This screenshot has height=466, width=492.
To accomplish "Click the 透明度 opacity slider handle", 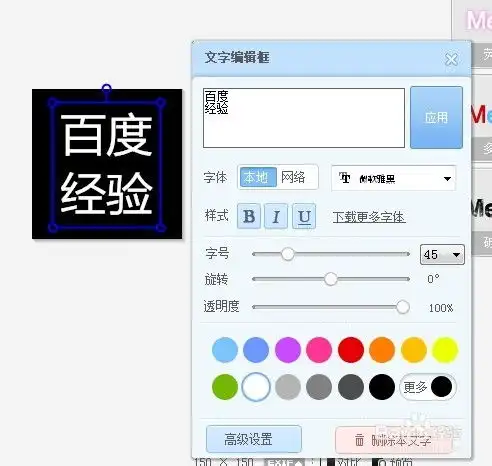I will (x=403, y=307).
